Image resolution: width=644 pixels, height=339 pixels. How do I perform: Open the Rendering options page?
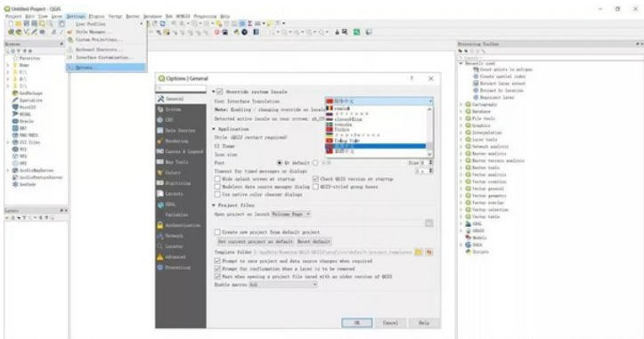coord(181,141)
